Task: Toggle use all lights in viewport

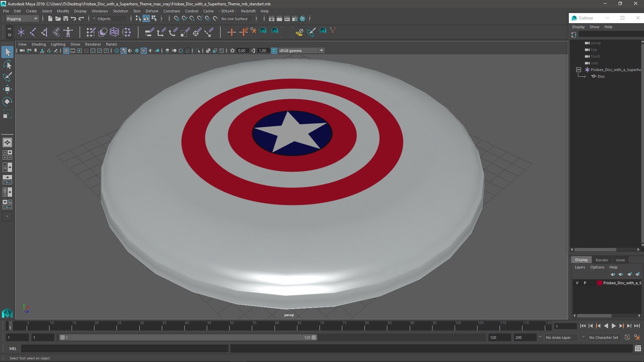Action: coord(150,51)
